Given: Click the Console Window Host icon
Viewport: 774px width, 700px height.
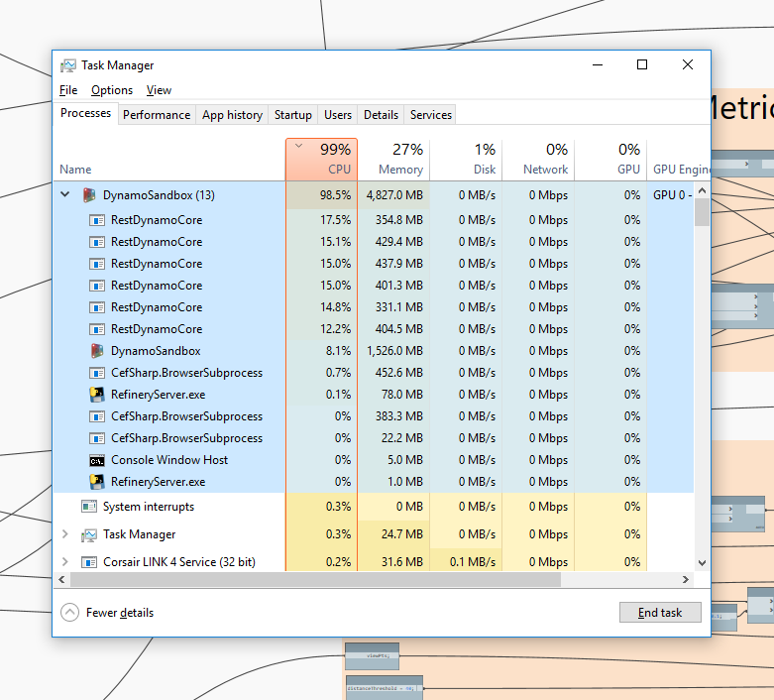Looking at the screenshot, I should (97, 460).
